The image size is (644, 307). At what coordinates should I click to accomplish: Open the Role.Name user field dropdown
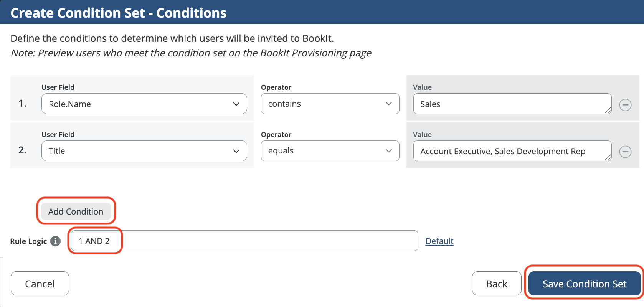(x=144, y=104)
